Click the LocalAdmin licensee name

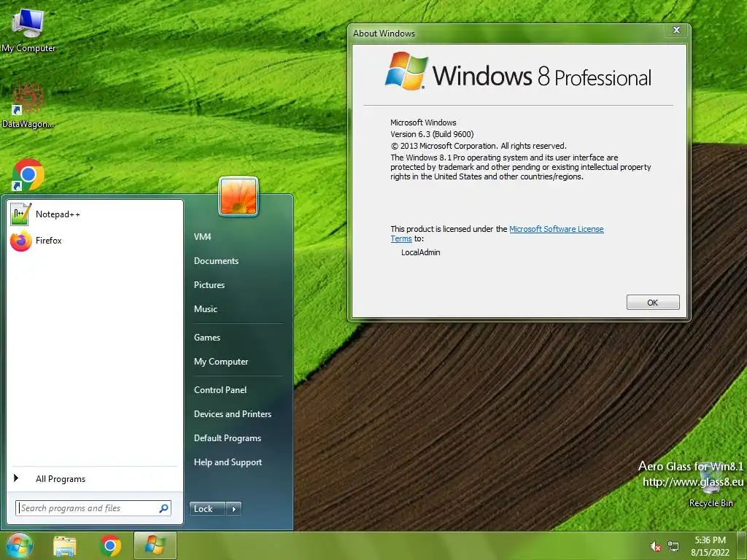pyautogui.click(x=421, y=252)
